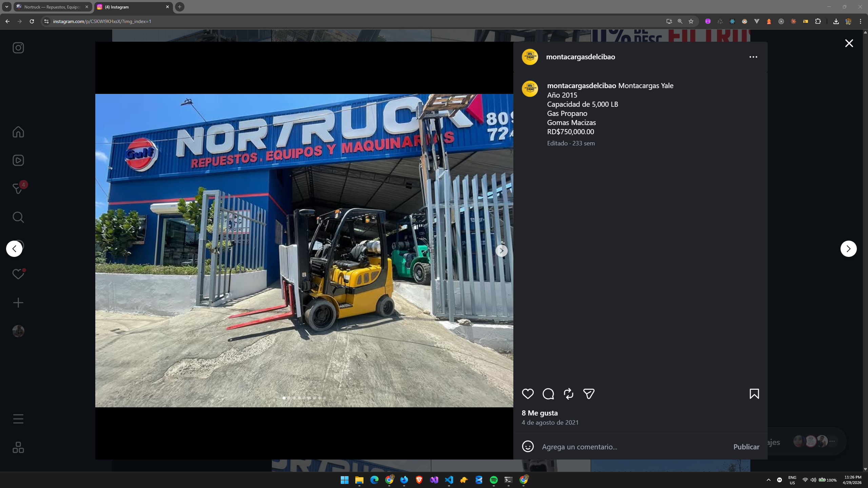Open the apps grid icon at sidebar bottom
The image size is (868, 488).
[18, 447]
